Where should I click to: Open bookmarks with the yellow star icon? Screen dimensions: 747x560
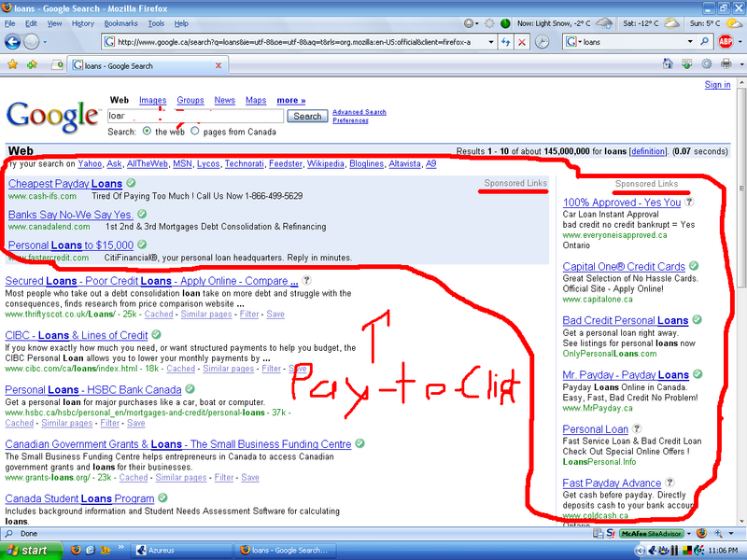click(x=12, y=64)
